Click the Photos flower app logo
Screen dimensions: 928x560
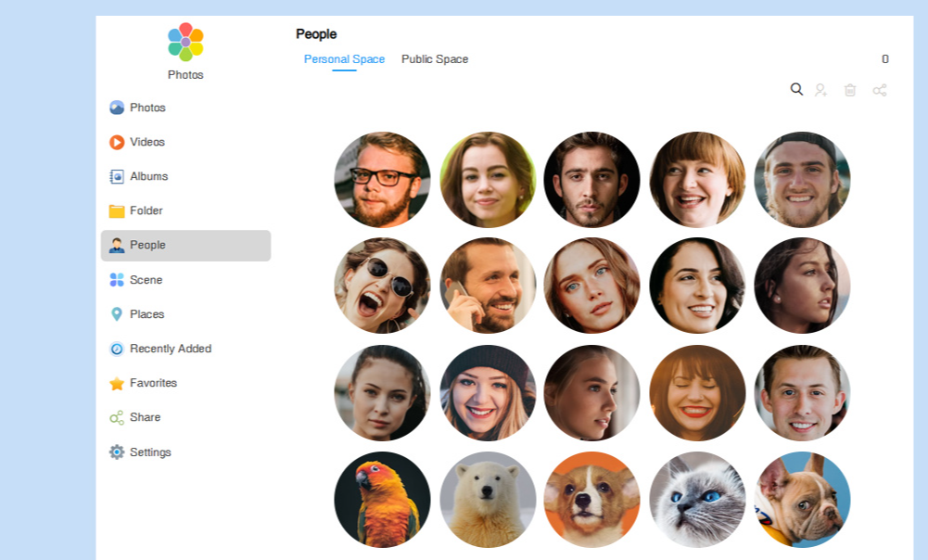point(185,42)
